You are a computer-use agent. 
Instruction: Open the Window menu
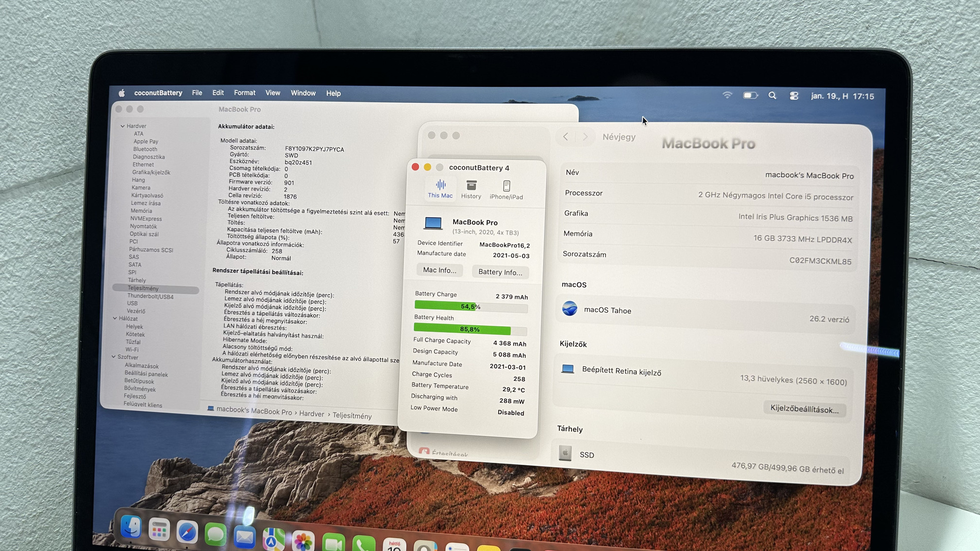click(302, 93)
